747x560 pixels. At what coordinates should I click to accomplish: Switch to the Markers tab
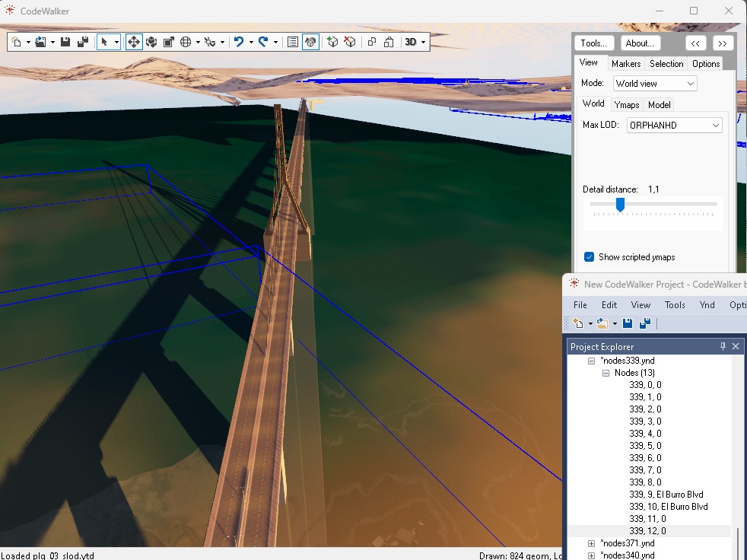point(625,64)
